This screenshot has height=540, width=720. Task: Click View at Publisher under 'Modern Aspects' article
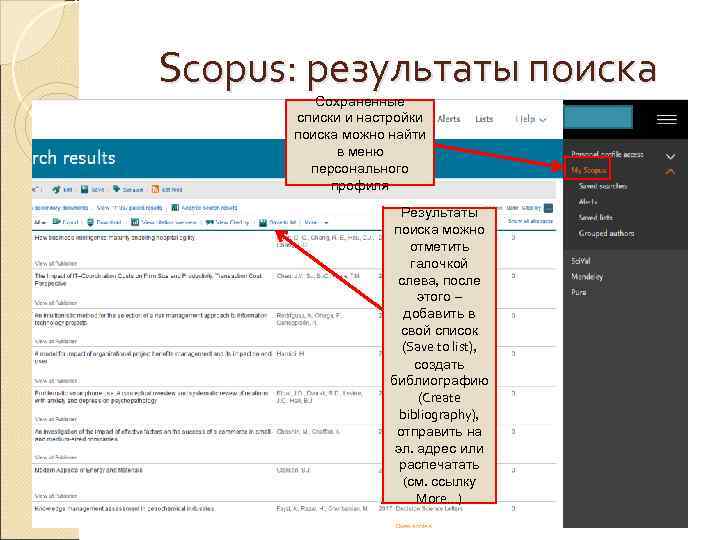click(x=56, y=496)
